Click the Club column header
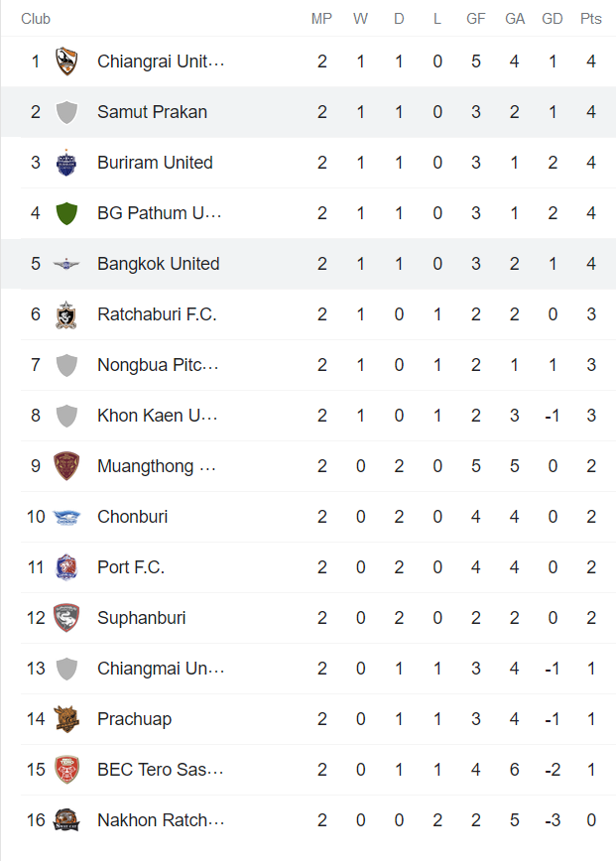 click(x=36, y=19)
